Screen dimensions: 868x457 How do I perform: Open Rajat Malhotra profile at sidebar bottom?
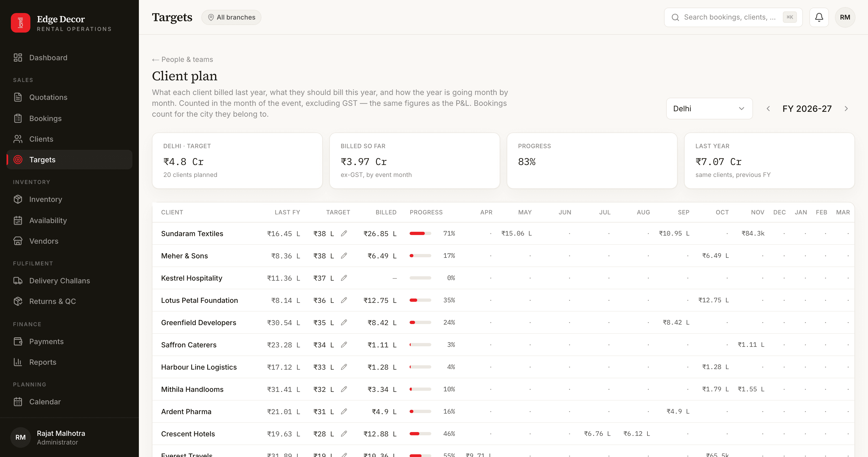click(69, 437)
